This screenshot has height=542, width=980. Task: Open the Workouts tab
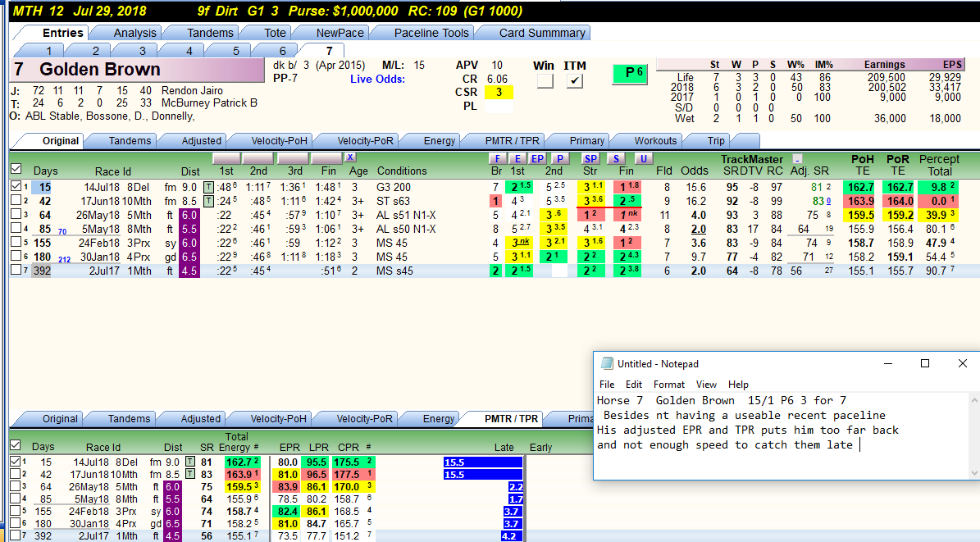655,141
